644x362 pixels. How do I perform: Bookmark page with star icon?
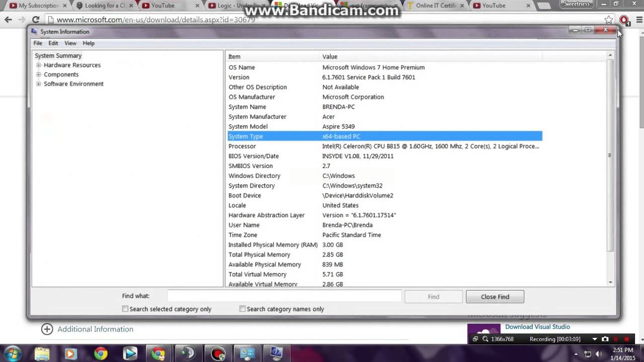pos(609,20)
